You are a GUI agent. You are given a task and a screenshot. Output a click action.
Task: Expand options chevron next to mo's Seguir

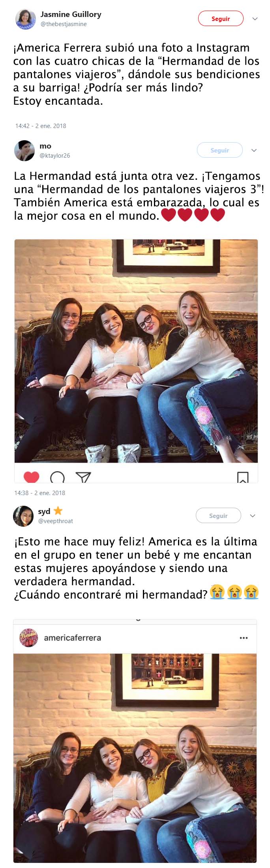point(254,150)
